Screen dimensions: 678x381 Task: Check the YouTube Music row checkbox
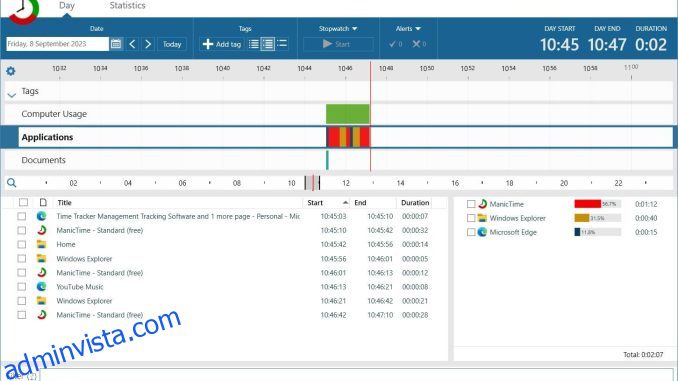click(22, 287)
